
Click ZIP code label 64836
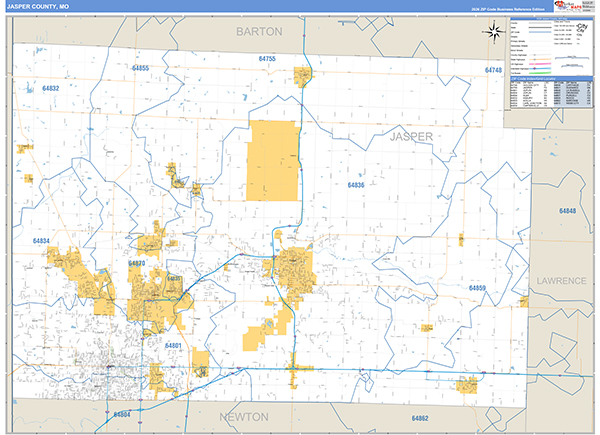356,185
